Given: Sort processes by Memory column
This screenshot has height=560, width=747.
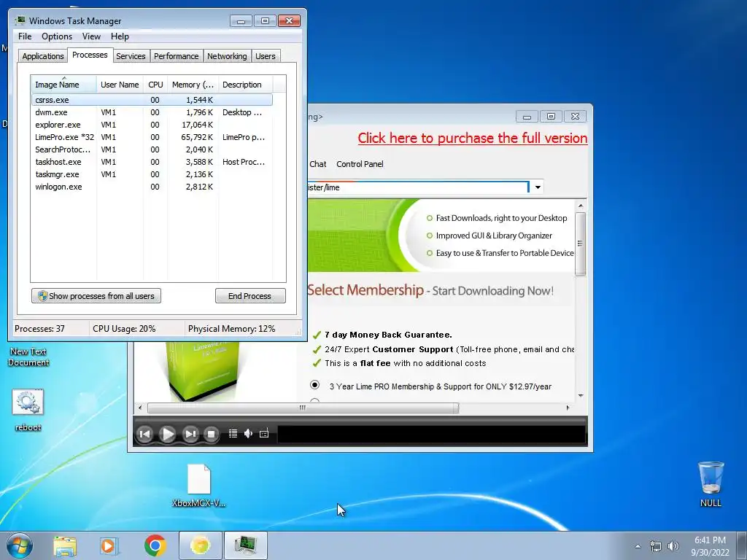Looking at the screenshot, I should (193, 85).
